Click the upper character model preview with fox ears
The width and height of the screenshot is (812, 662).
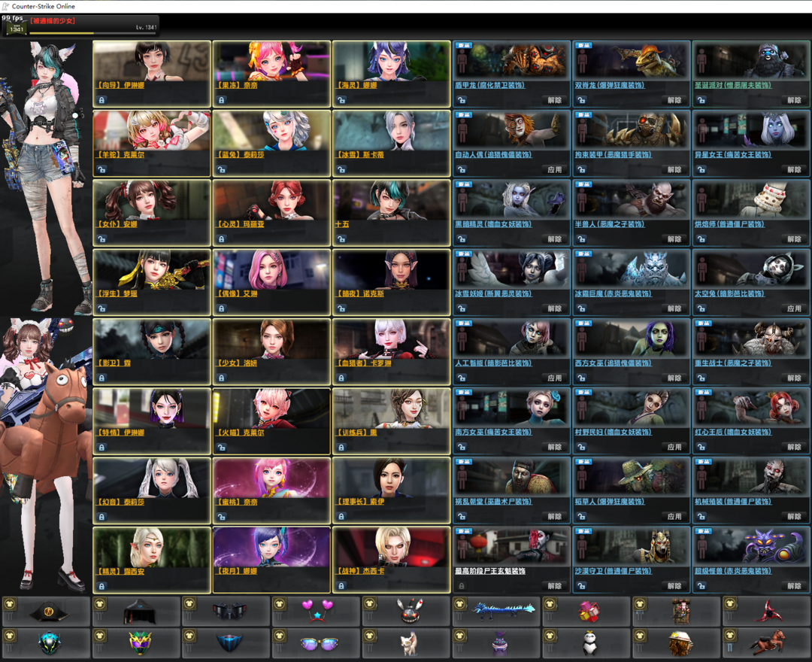[46, 178]
